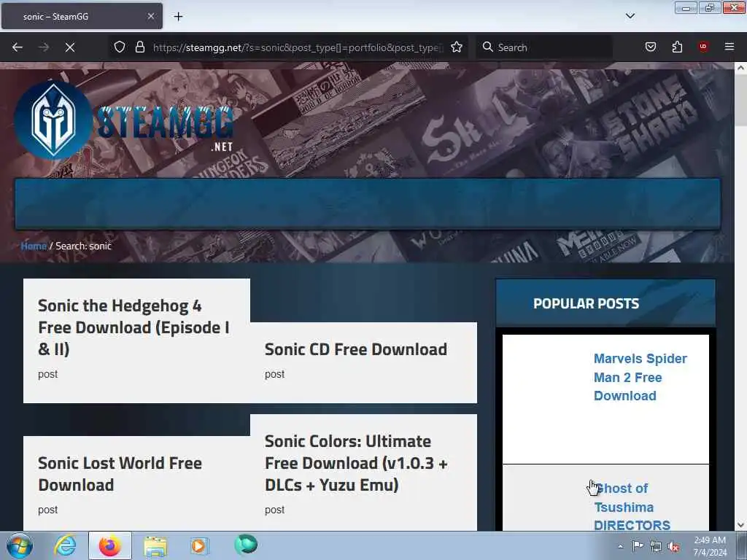Open Sonic the Hedgehog 4 Free Download
Viewport: 747px width, 560px height.
pos(133,327)
